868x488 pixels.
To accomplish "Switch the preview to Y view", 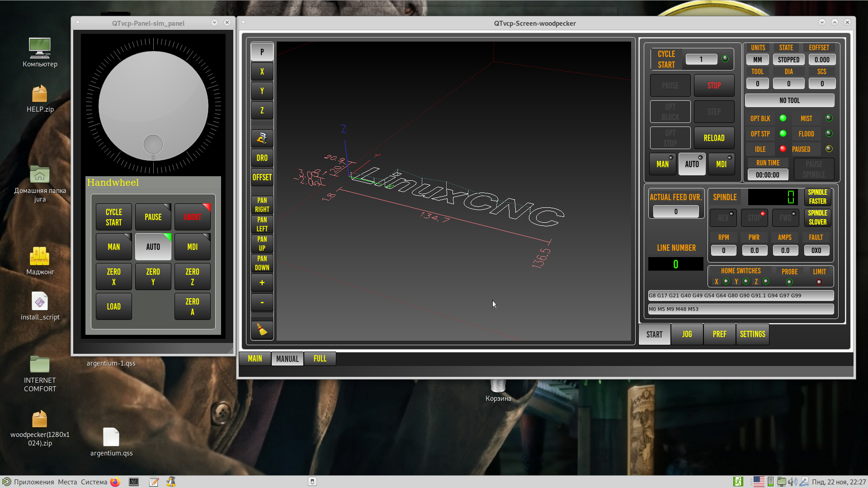I will tap(262, 91).
